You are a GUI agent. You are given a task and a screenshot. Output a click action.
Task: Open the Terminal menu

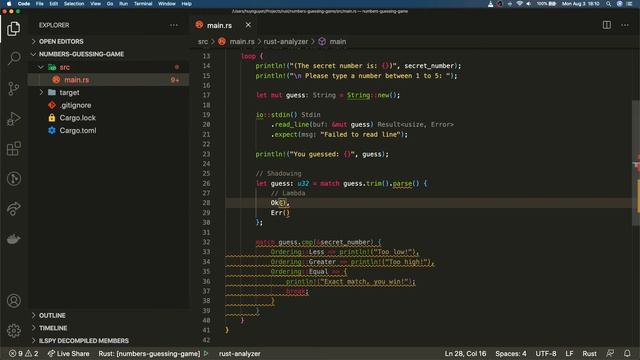click(x=143, y=4)
